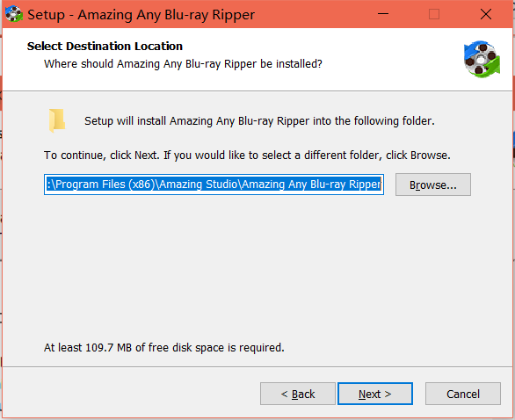Click the 'Setup - Amazing Any Blu-ray Ripper' title text

coord(141,15)
